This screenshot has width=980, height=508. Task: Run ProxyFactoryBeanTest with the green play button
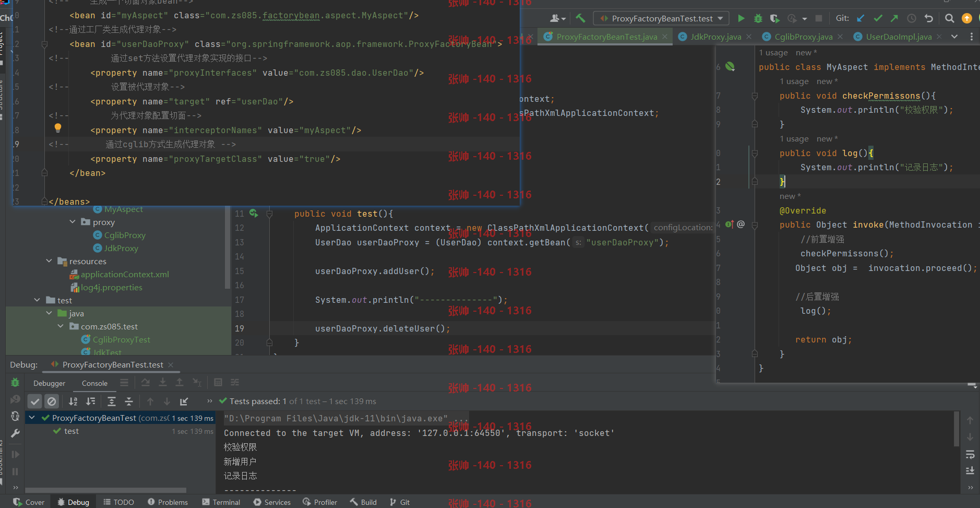click(741, 18)
